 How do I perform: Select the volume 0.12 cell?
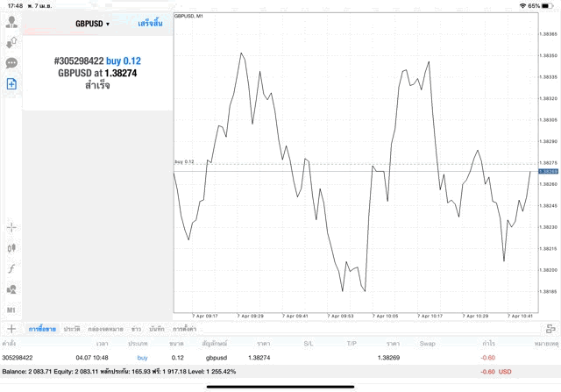177,358
